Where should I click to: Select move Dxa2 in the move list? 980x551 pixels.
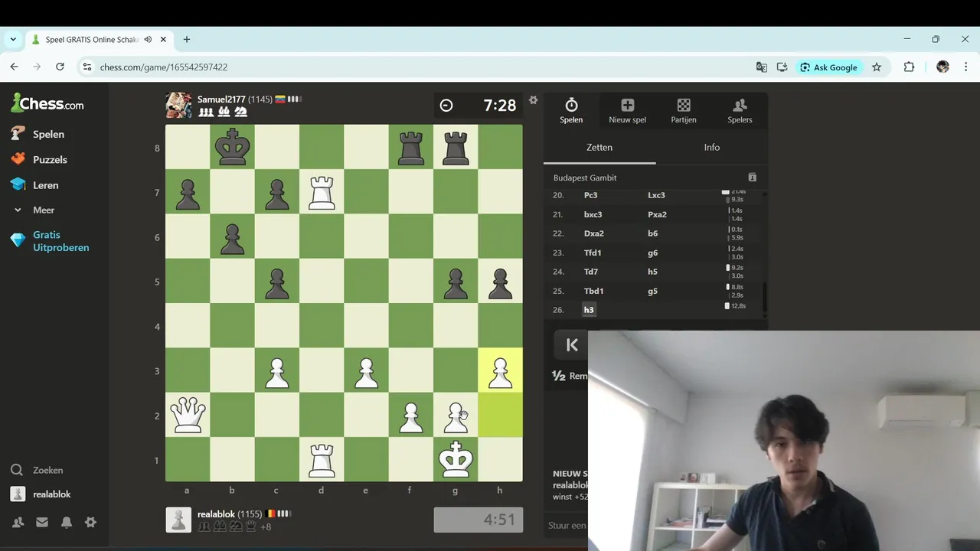click(593, 233)
